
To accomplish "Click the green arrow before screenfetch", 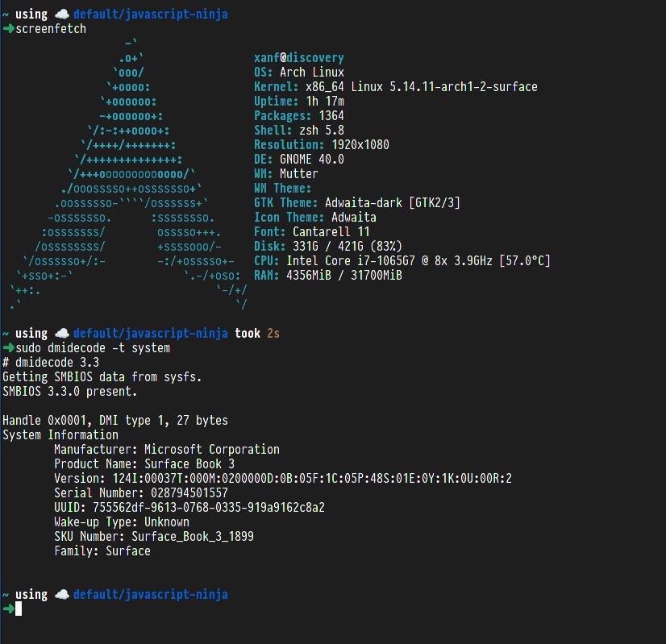I will pos(9,28).
